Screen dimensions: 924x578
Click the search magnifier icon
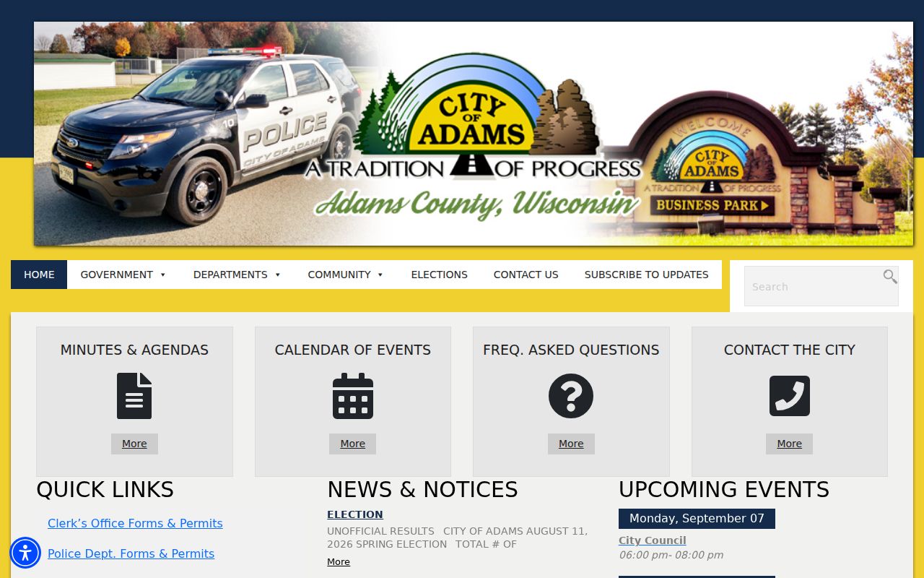pyautogui.click(x=890, y=276)
